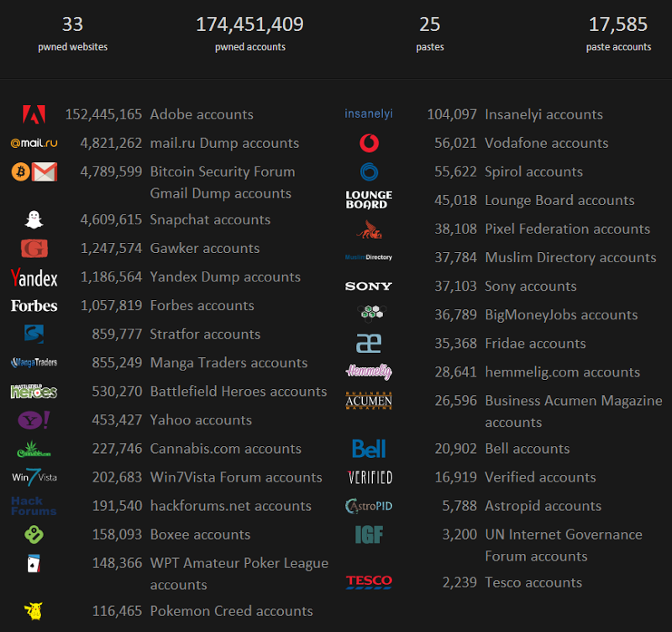Screen dimensions: 672x632
Task: Click the blue Spirol swirl icon
Action: 369,172
